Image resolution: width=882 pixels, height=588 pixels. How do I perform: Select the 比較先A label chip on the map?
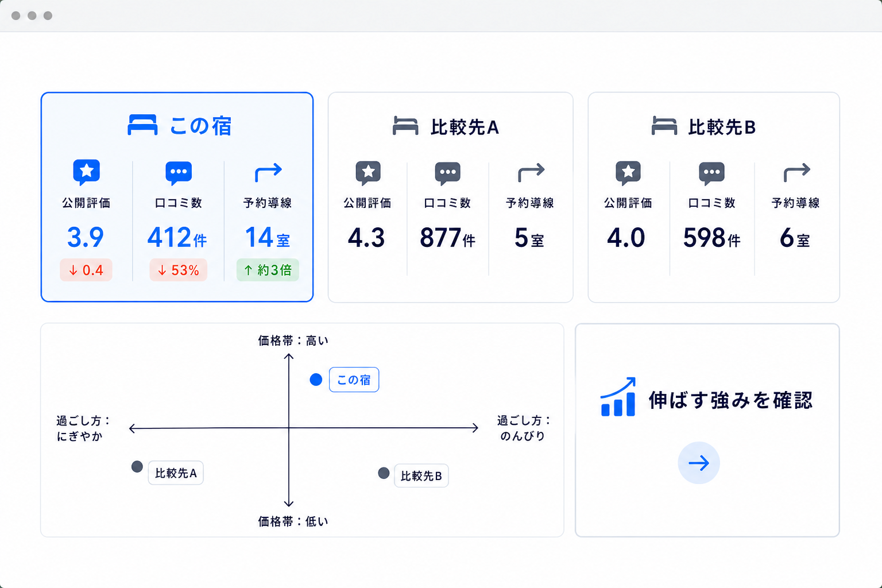[176, 473]
